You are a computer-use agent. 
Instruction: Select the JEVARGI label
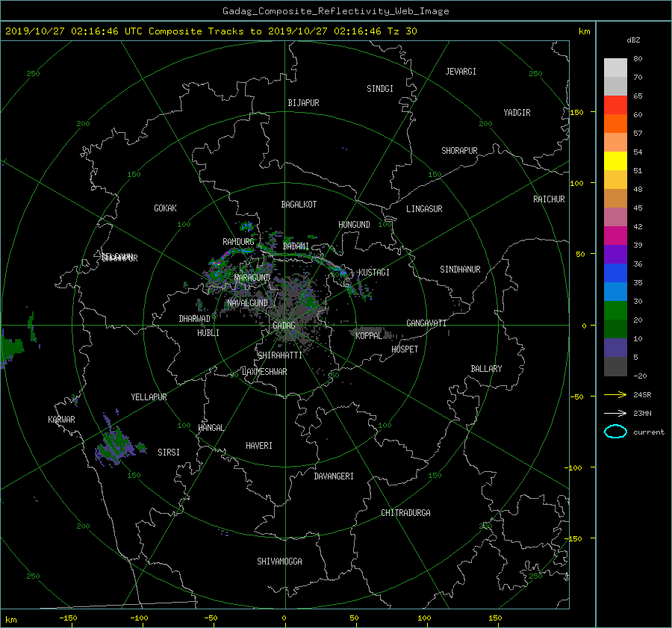(461, 72)
